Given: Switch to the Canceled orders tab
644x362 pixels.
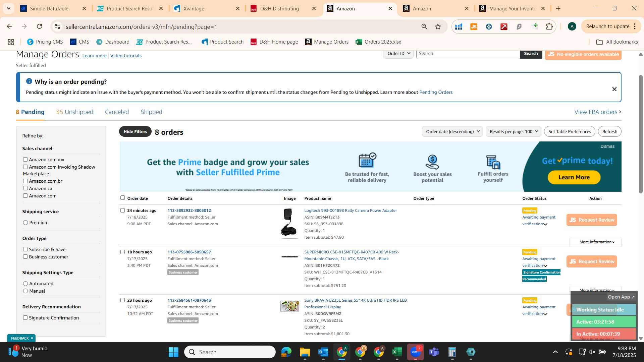Looking at the screenshot, I should tap(117, 112).
